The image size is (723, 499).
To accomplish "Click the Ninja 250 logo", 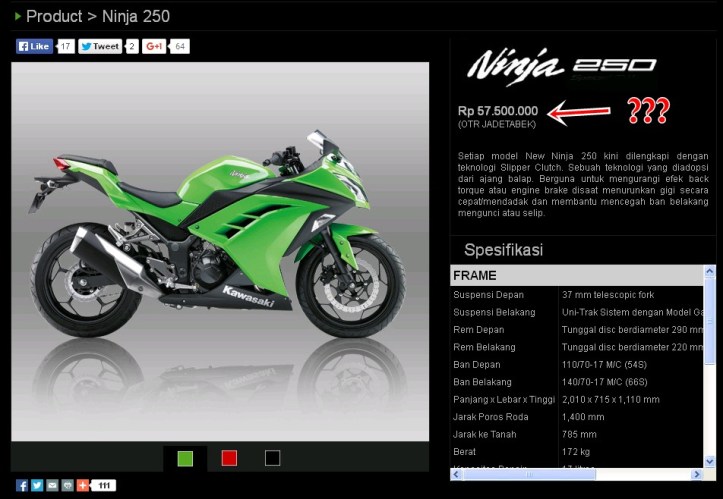I will pyautogui.click(x=561, y=66).
